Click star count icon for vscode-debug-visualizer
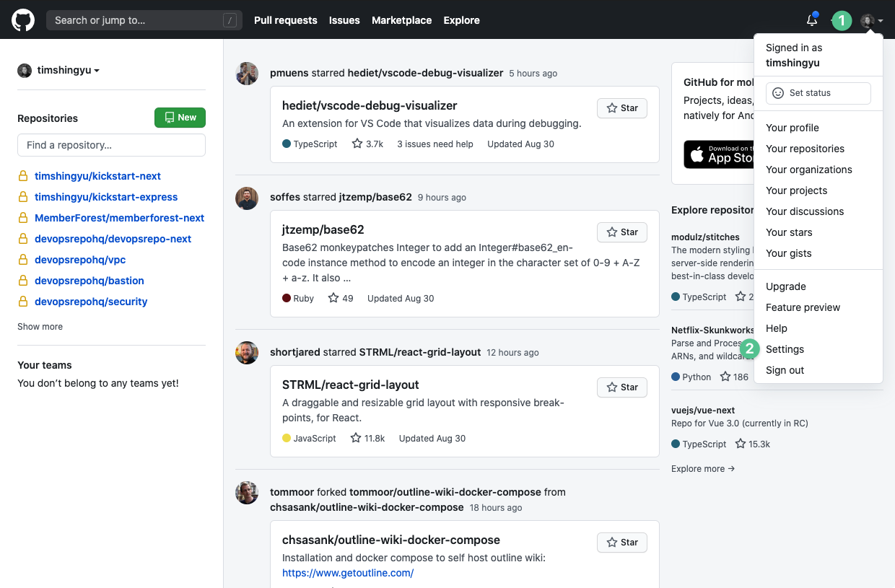The image size is (895, 588). 357,144
